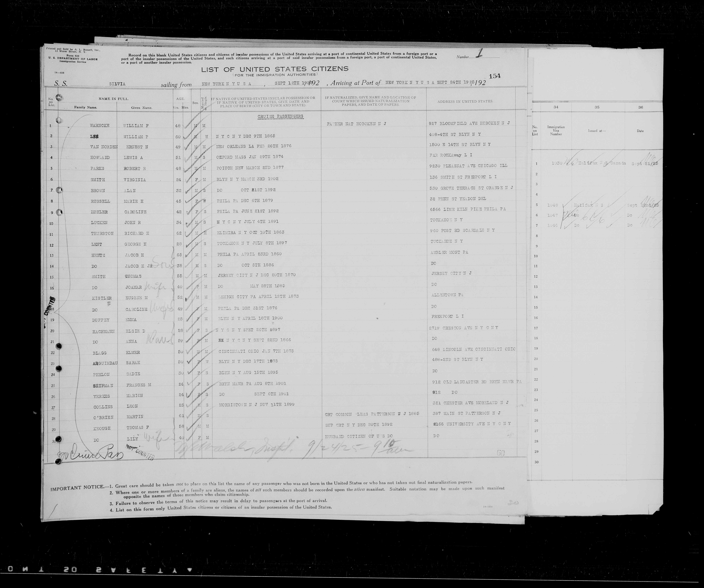This screenshot has width=704, height=588.
Task: Click birth entry 'MORRISTOWN N J NOV 11TH 1899'
Action: click(257, 405)
